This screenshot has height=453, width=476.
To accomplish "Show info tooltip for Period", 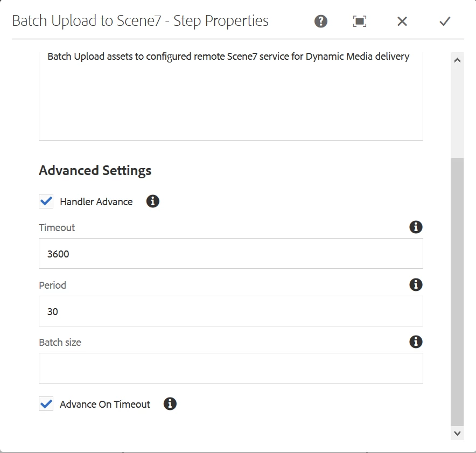I will pos(416,284).
